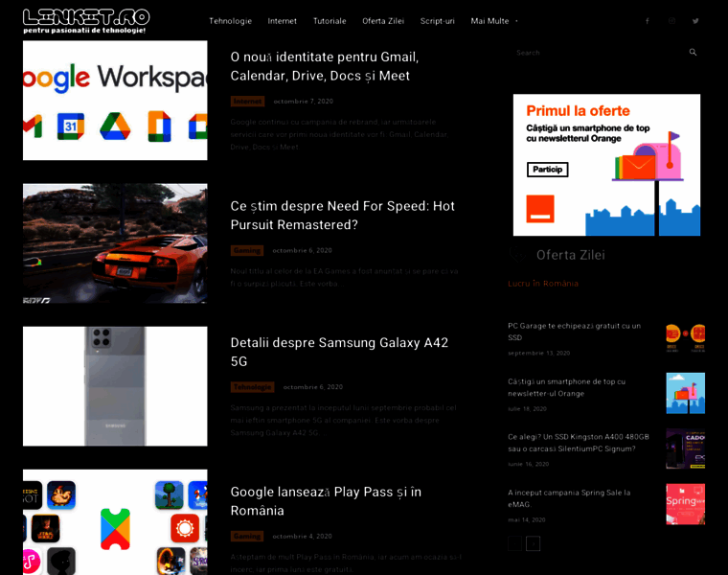Open the Tutoriale menu item
Viewport: 728px width, 575px height.
pyautogui.click(x=330, y=21)
